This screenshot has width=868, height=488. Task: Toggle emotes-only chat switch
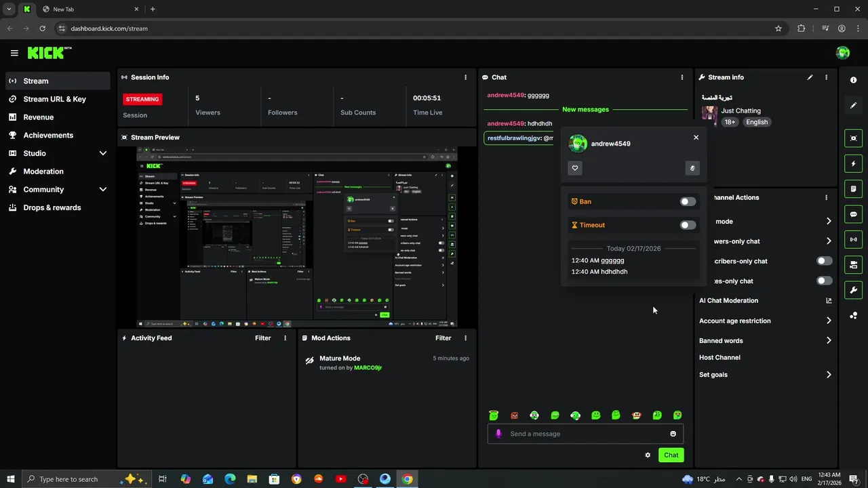(824, 281)
